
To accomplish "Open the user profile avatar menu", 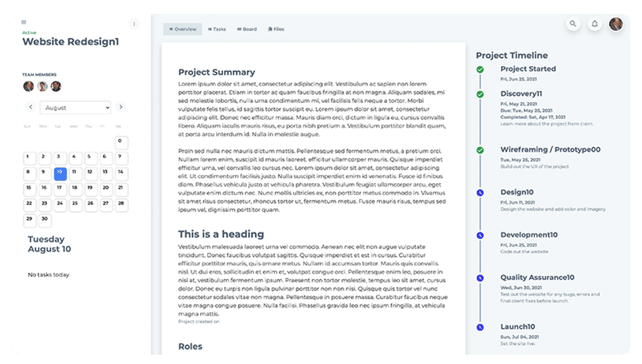I will (x=616, y=24).
